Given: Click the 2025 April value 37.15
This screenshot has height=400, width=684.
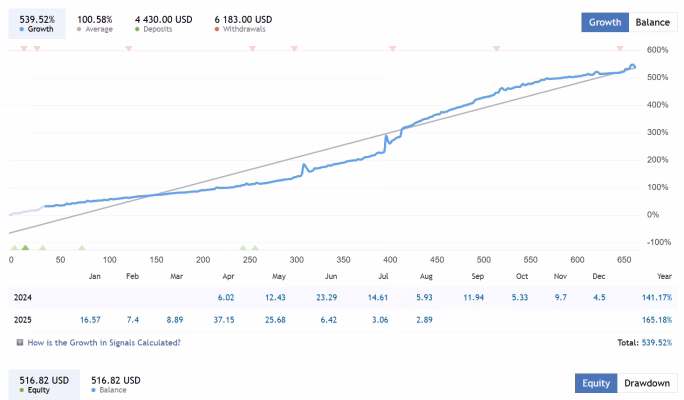Looking at the screenshot, I should [224, 320].
